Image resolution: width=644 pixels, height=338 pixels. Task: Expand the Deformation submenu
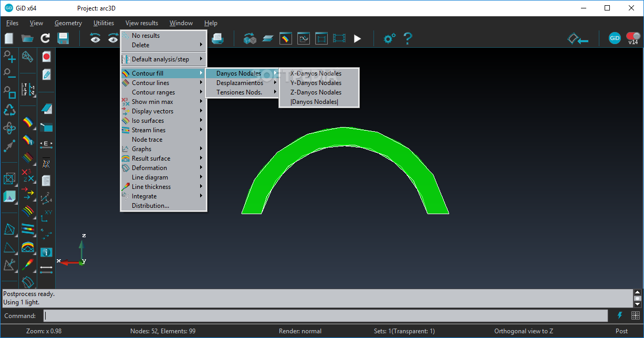(x=163, y=168)
